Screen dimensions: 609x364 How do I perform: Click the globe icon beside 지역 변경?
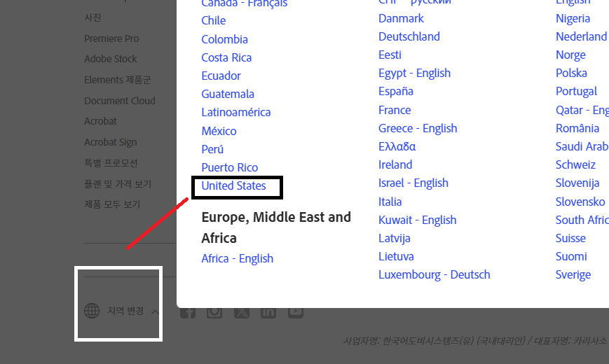click(92, 311)
